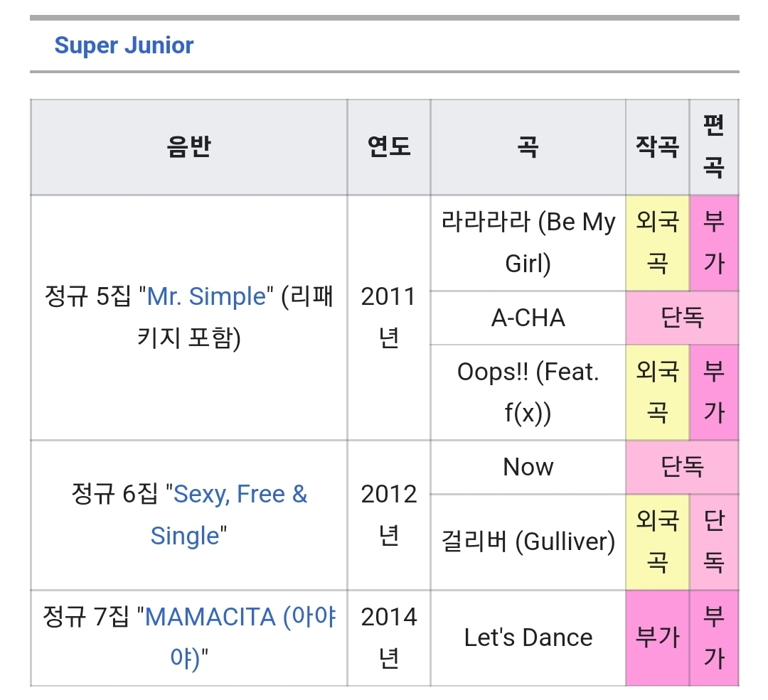This screenshot has width=768, height=700.
Task: Select the Now song cell
Action: click(x=528, y=467)
